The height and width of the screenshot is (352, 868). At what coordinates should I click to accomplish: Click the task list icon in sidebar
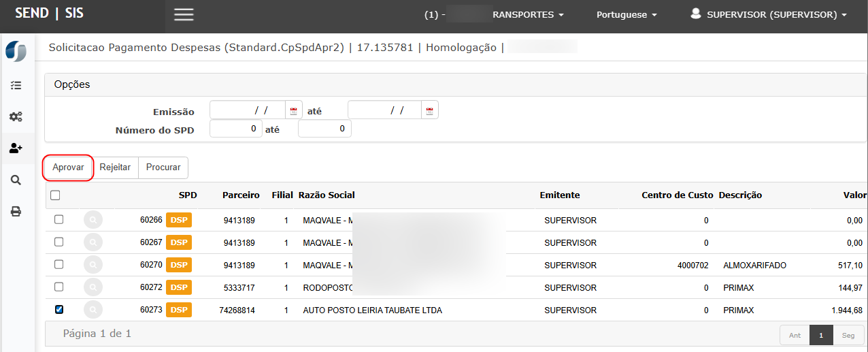15,86
